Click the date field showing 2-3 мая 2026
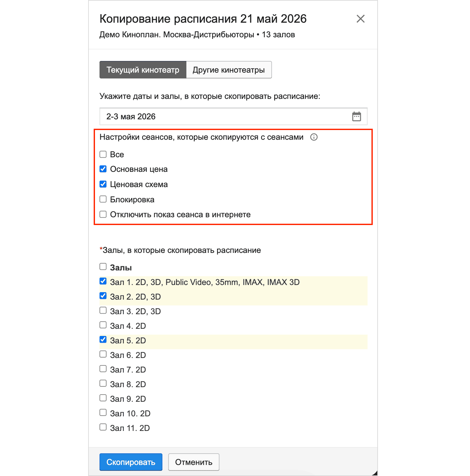 pos(233,116)
